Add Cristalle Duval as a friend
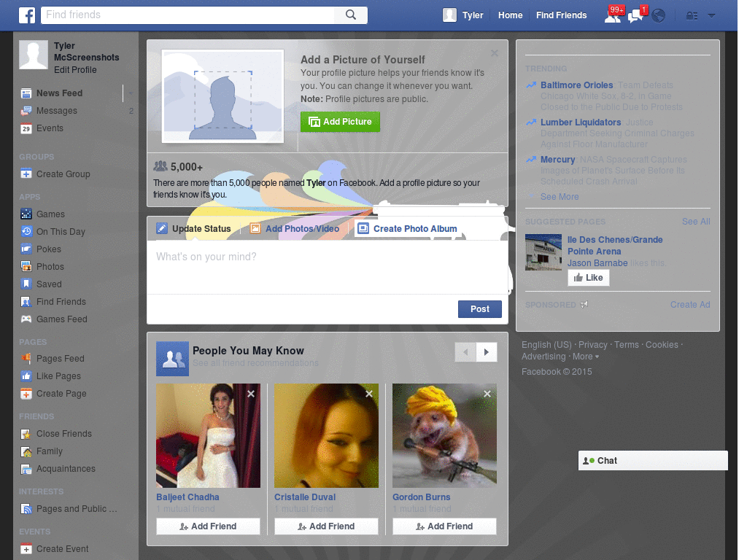The width and height of the screenshot is (747, 560). coord(326,526)
